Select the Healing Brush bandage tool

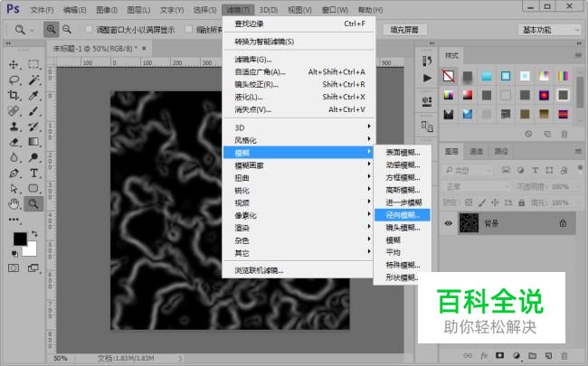pos(14,111)
